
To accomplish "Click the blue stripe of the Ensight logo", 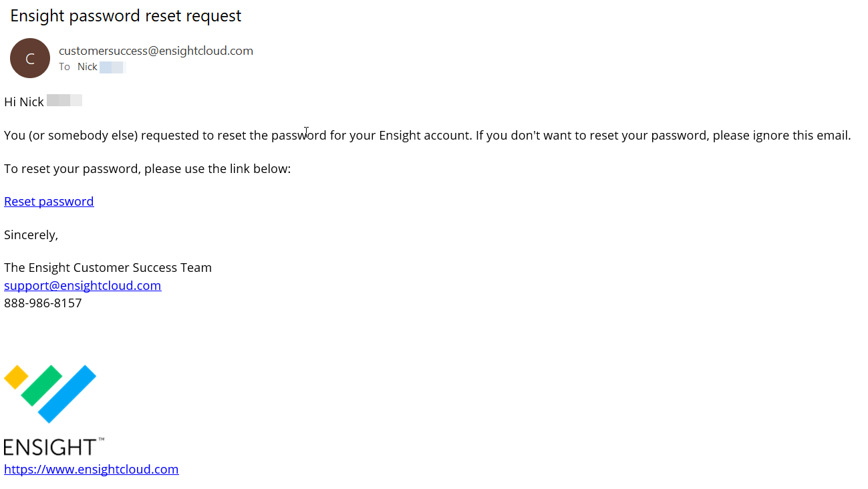I will click(x=67, y=394).
